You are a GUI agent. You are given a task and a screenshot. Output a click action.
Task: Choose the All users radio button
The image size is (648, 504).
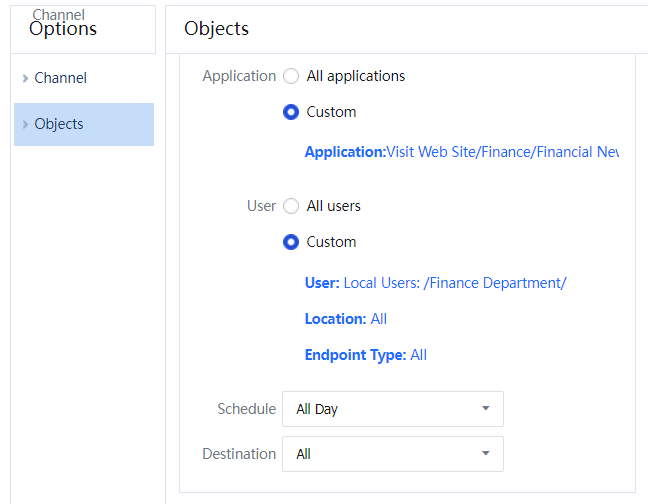(x=291, y=206)
